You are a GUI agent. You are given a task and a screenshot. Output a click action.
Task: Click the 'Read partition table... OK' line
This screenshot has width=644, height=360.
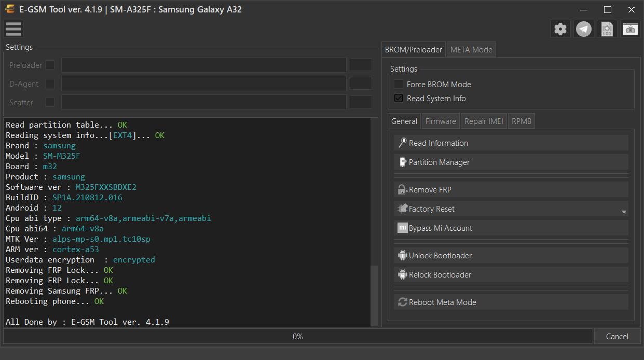pos(66,124)
